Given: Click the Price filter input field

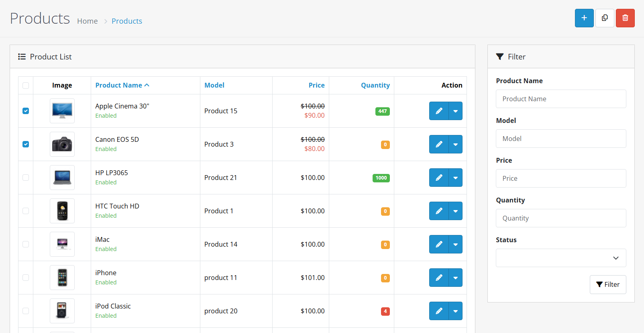Looking at the screenshot, I should tap(561, 178).
